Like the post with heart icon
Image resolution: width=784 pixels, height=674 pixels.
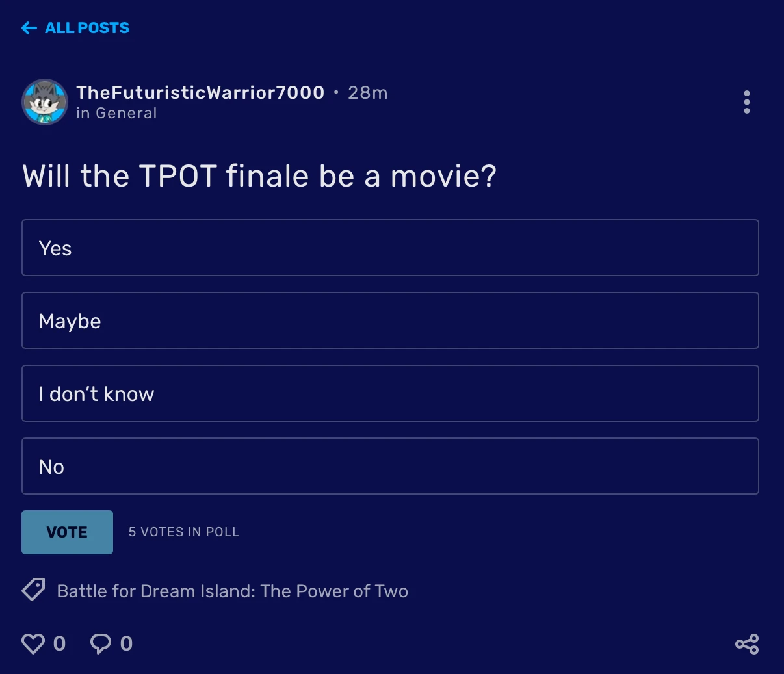33,643
